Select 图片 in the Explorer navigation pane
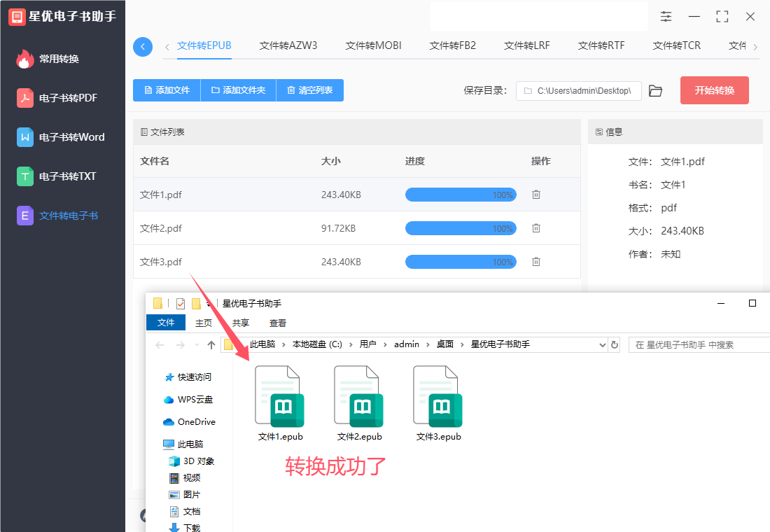 (x=185, y=495)
